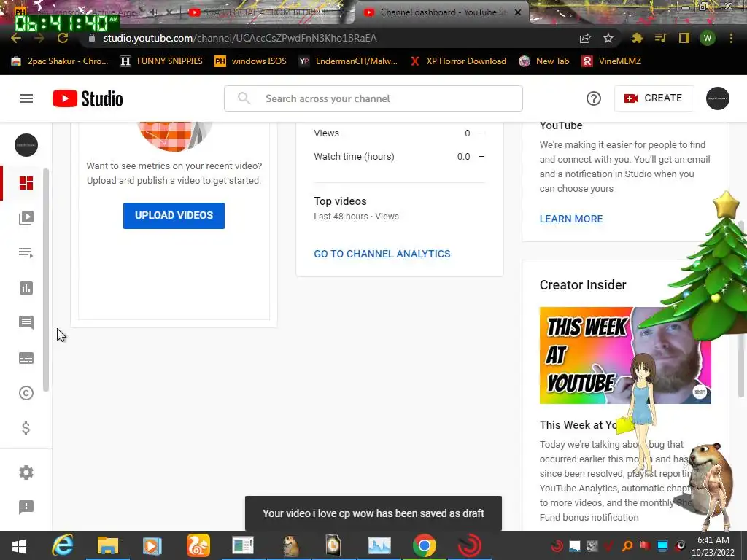Click the Creator Insider heading

pyautogui.click(x=583, y=285)
